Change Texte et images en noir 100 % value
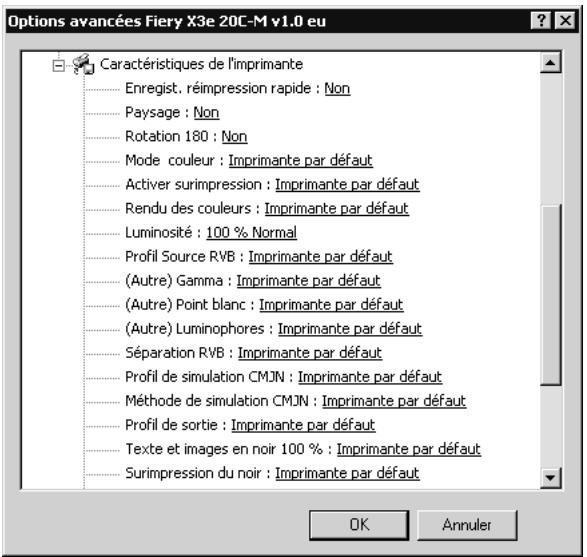 (408, 449)
